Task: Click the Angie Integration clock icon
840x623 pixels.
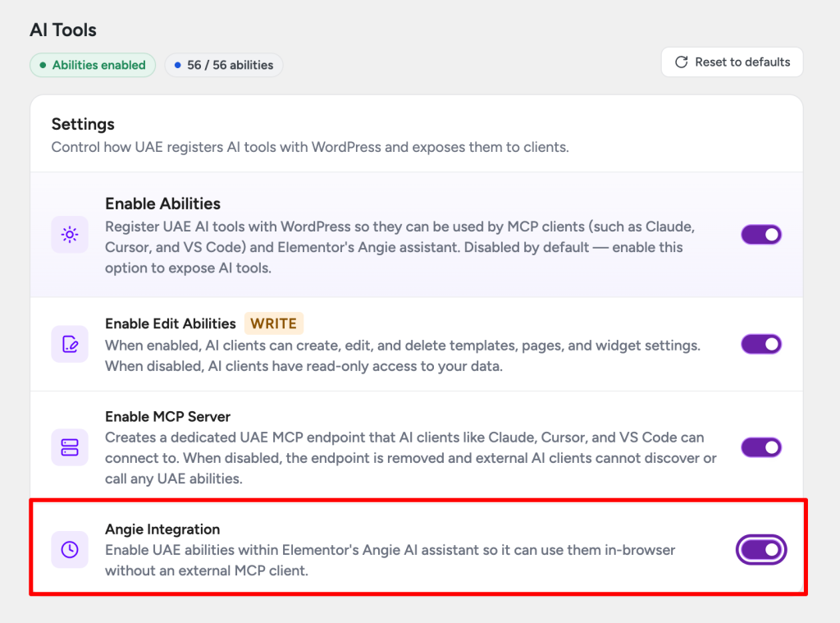Action: click(70, 549)
